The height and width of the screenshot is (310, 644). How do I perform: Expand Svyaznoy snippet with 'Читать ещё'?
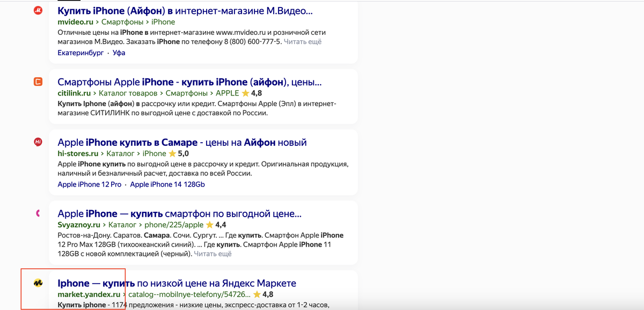(213, 254)
